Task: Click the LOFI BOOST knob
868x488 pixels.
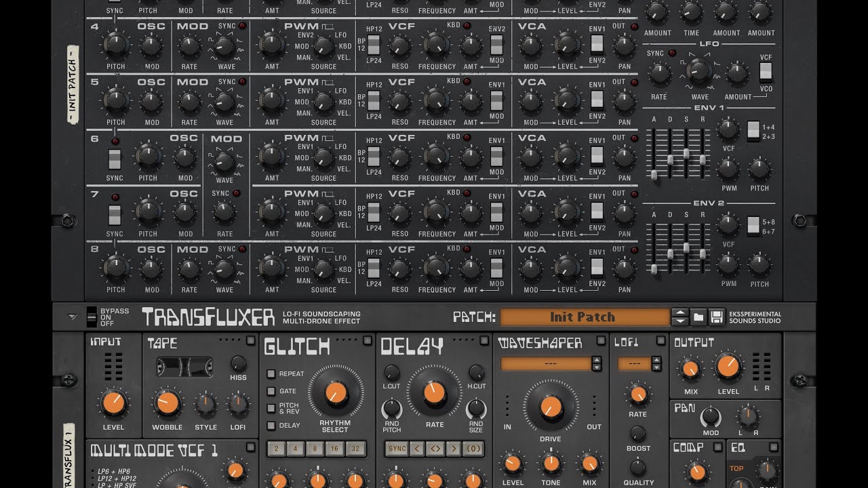Action: (637, 434)
